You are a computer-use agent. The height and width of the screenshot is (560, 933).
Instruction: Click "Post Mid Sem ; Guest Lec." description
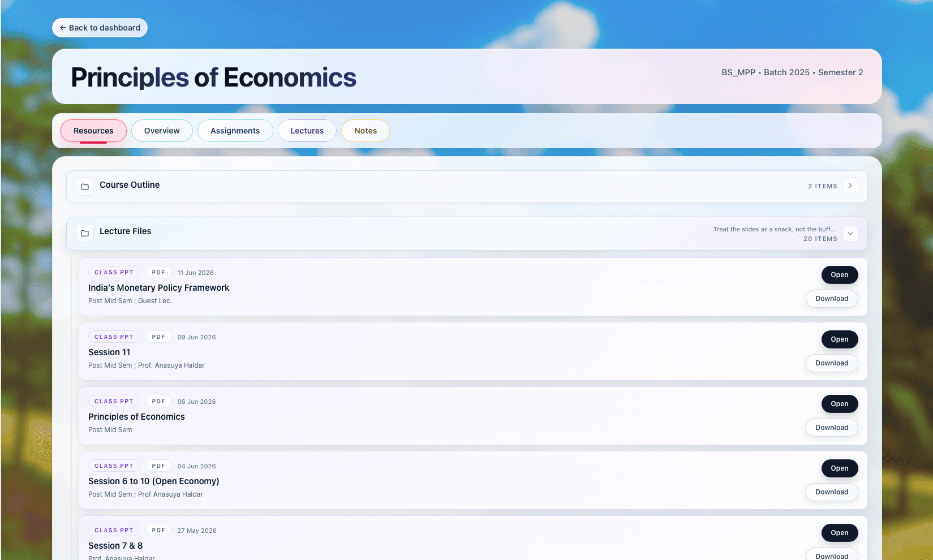[130, 301]
